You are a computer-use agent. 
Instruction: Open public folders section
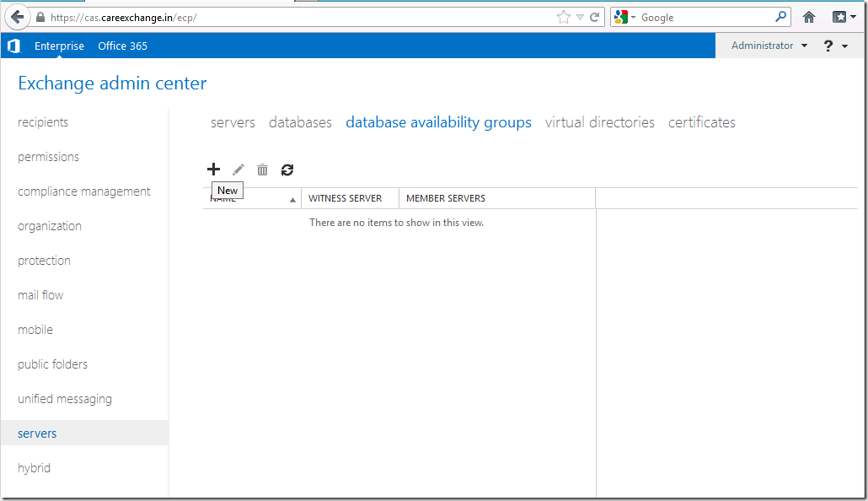click(x=52, y=364)
